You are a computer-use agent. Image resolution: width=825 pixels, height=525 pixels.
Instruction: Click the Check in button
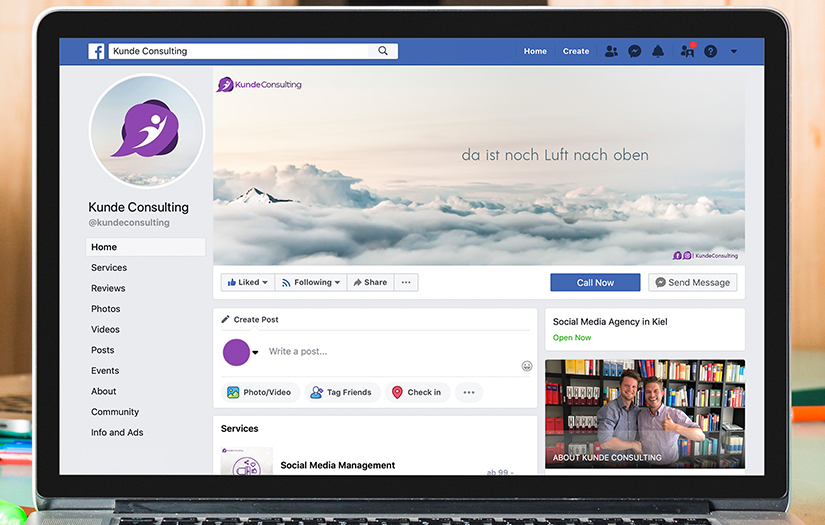tap(418, 392)
